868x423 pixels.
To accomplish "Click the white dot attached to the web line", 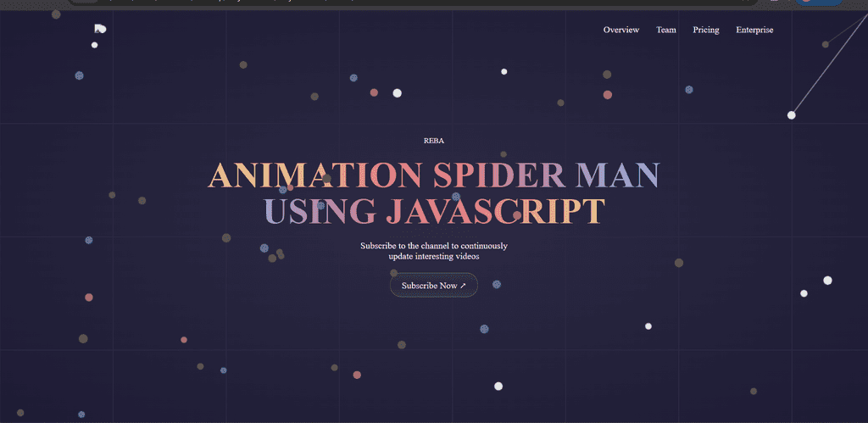I will (x=791, y=114).
